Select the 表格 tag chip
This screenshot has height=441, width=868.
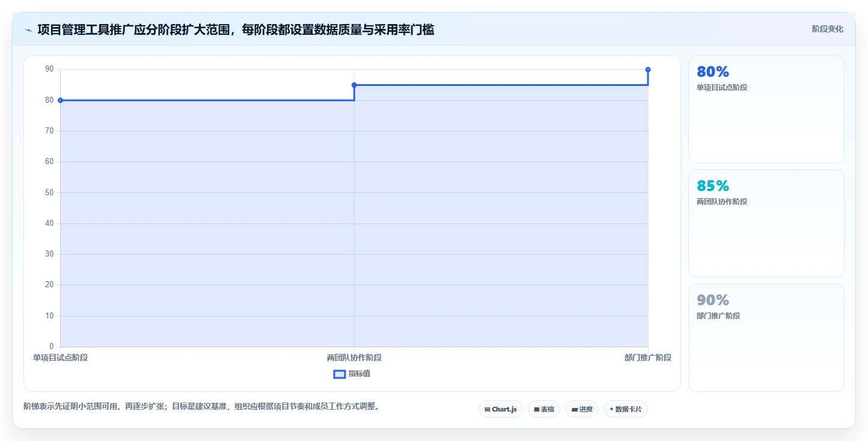pyautogui.click(x=544, y=409)
